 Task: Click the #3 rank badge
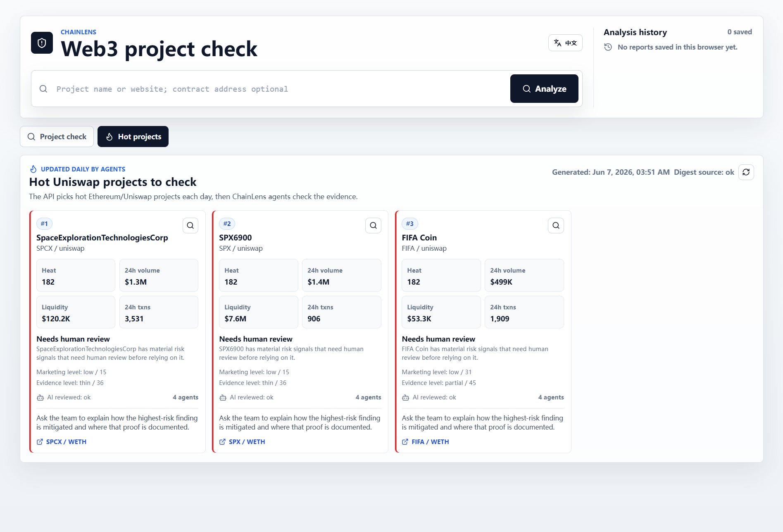[410, 224]
